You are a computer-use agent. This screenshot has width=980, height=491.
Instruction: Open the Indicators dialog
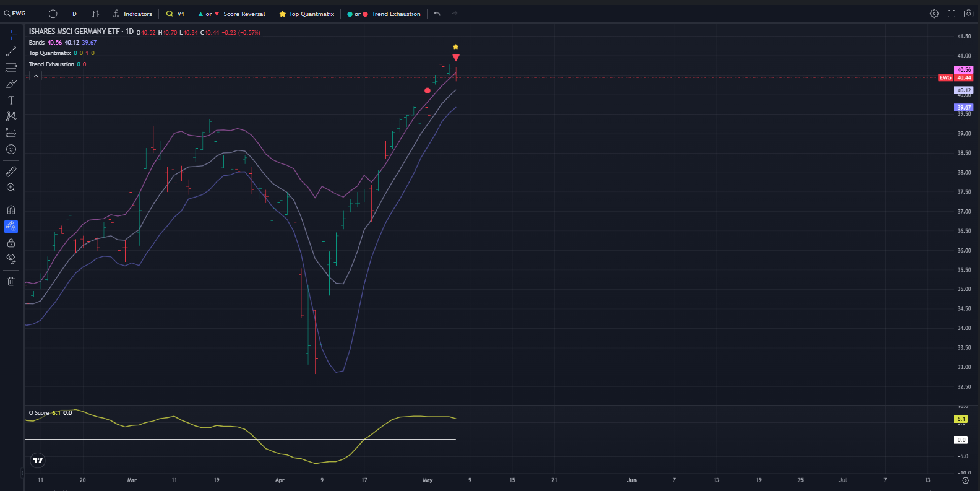pos(132,14)
